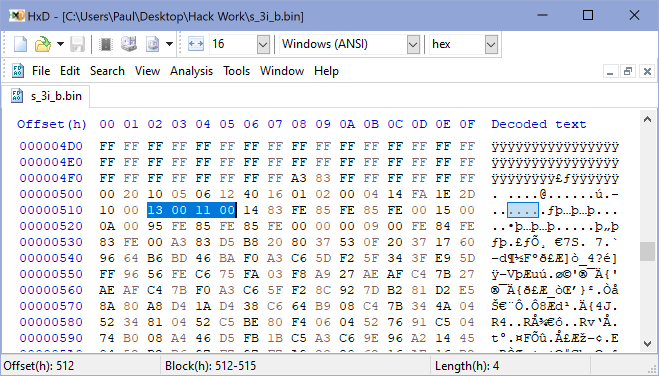The image size is (659, 376).
Task: Click the HxD application icon in title bar
Action: [x=17, y=16]
